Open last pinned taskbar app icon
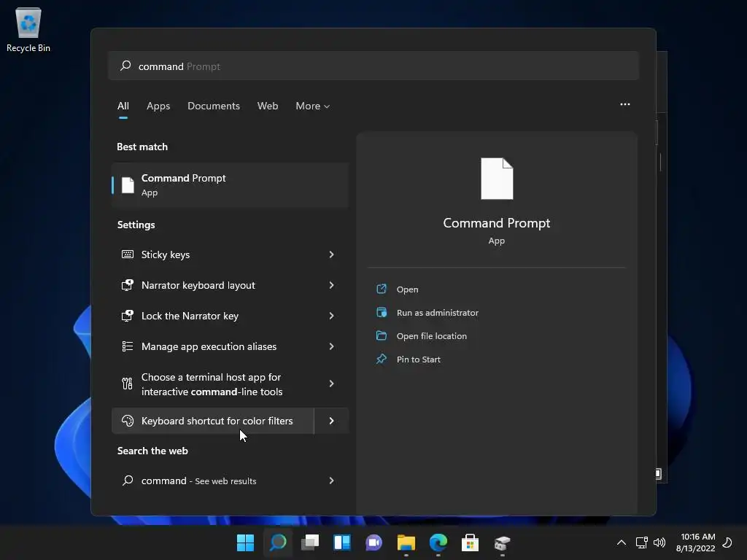Image resolution: width=747 pixels, height=560 pixels. 502,542
